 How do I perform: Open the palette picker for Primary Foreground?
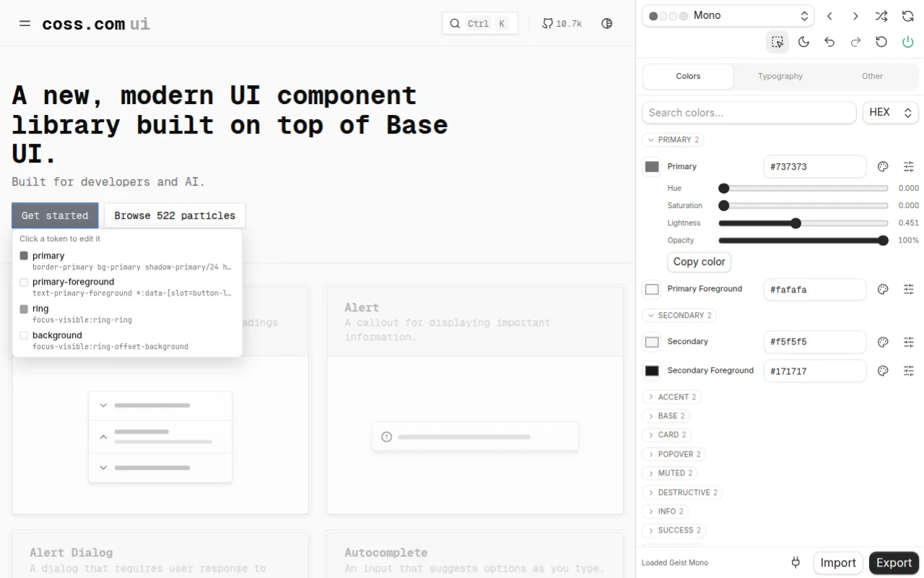[883, 290]
